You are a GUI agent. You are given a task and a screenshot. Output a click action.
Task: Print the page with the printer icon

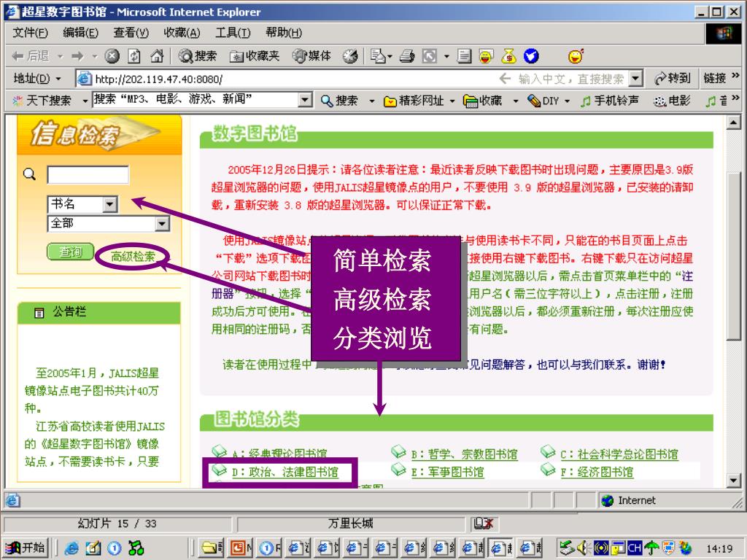[x=407, y=56]
